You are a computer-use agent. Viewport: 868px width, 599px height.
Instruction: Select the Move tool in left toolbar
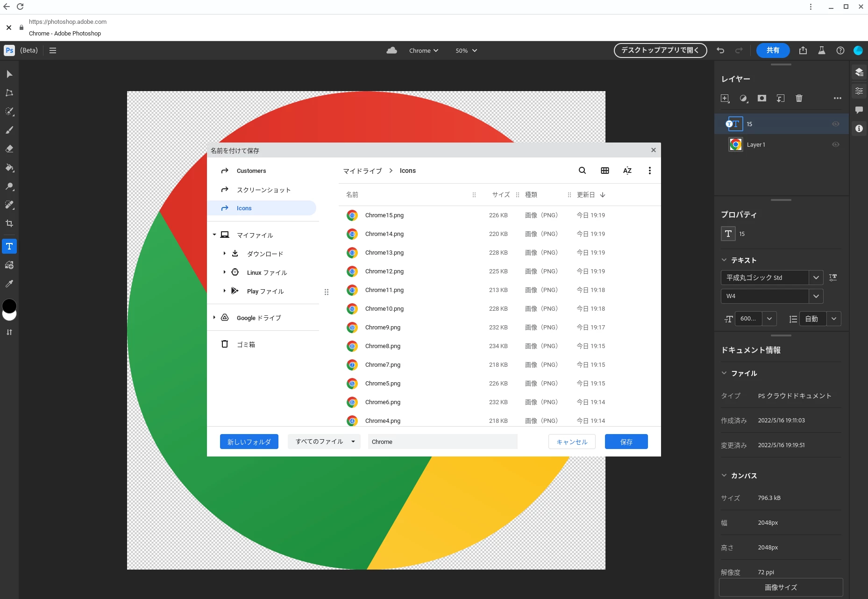[9, 74]
